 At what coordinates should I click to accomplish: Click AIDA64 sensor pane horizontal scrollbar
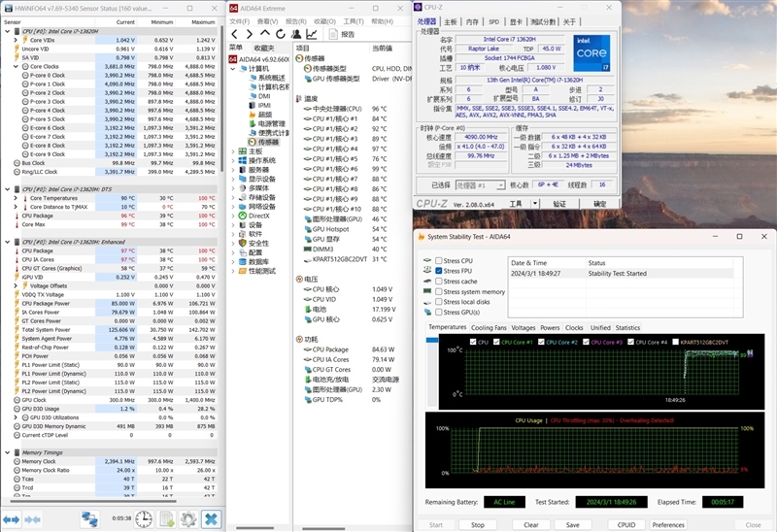coord(323,528)
